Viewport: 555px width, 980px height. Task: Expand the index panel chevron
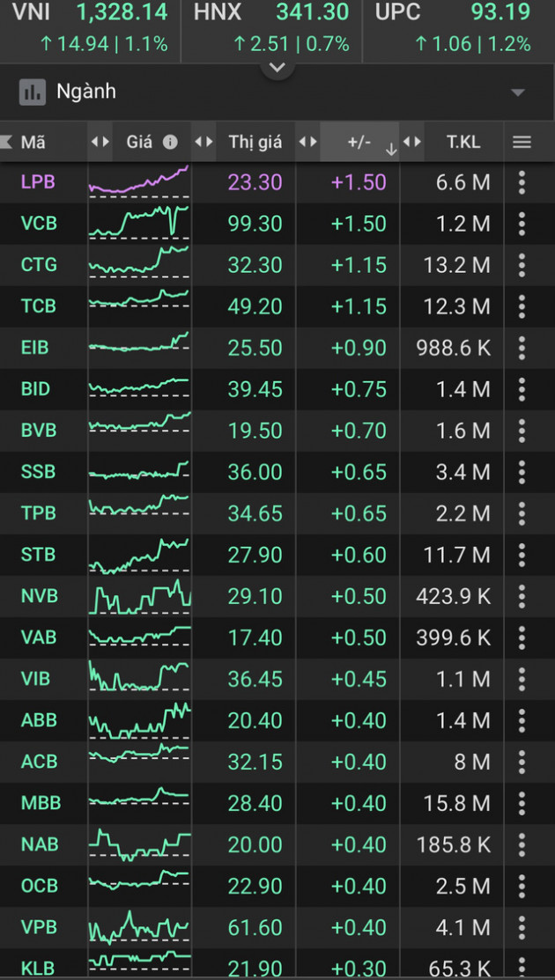277,68
